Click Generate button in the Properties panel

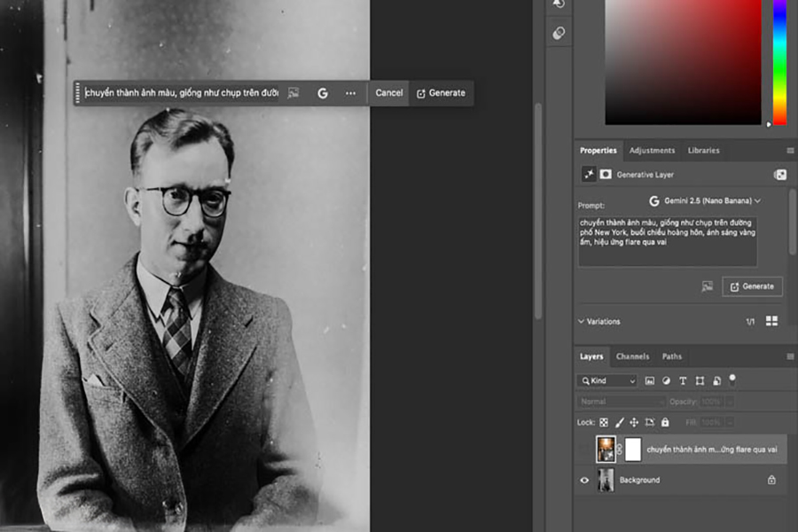[x=752, y=286]
